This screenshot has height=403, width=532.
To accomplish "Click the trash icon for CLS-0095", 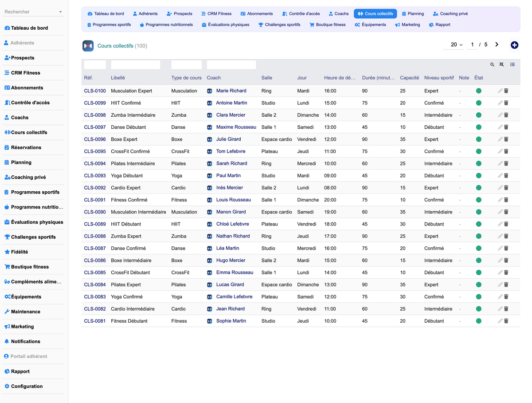I will pos(506,151).
